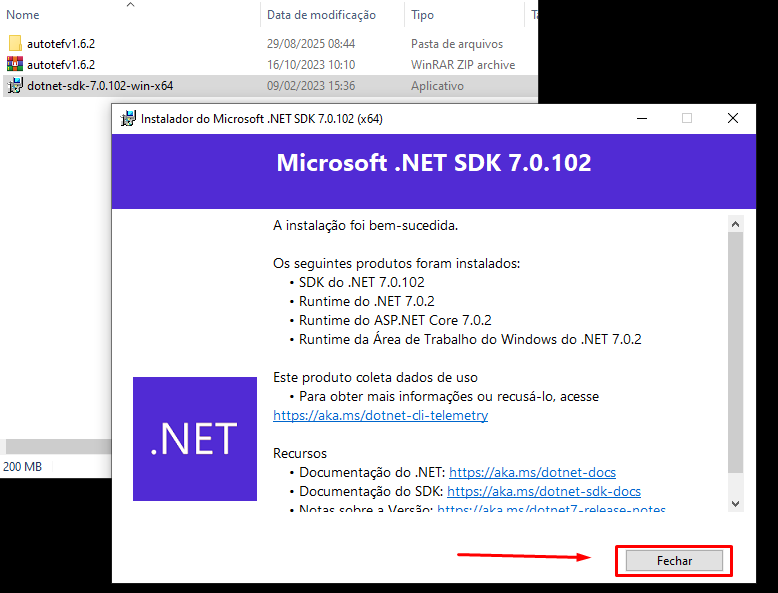This screenshot has width=778, height=593.
Task: Click date 09/02/2023 15:36
Action: click(x=311, y=86)
